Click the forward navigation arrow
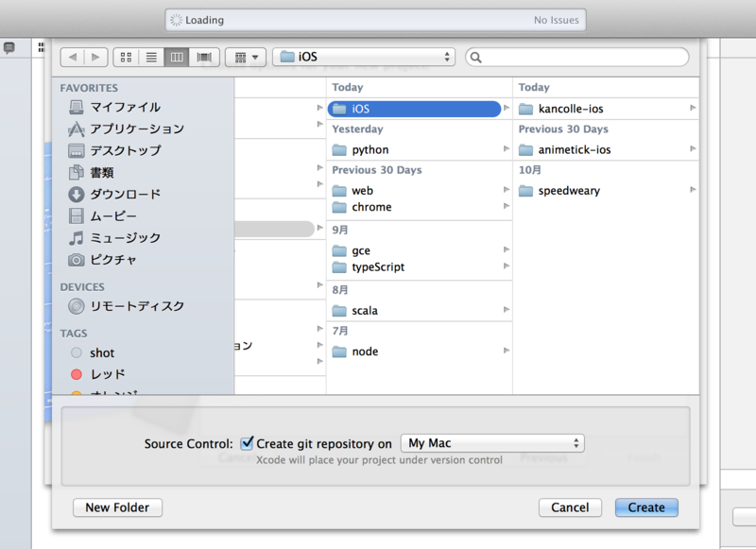 tap(97, 57)
